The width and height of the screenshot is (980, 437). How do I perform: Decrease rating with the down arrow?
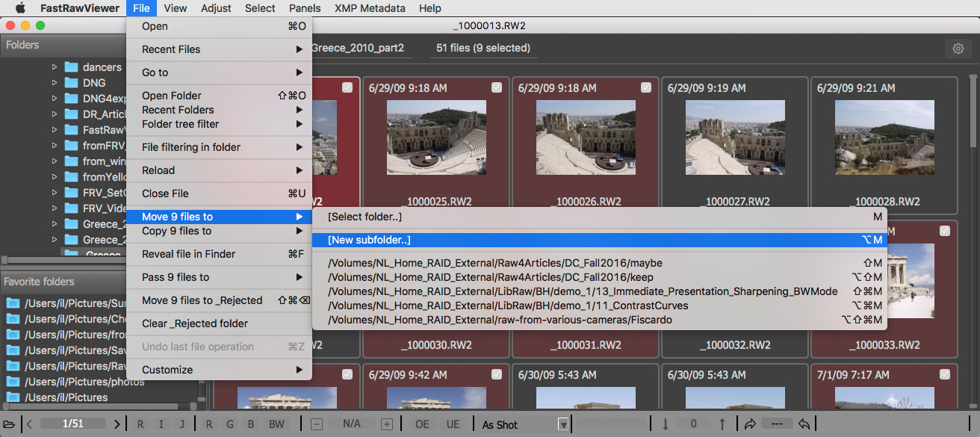[665, 424]
